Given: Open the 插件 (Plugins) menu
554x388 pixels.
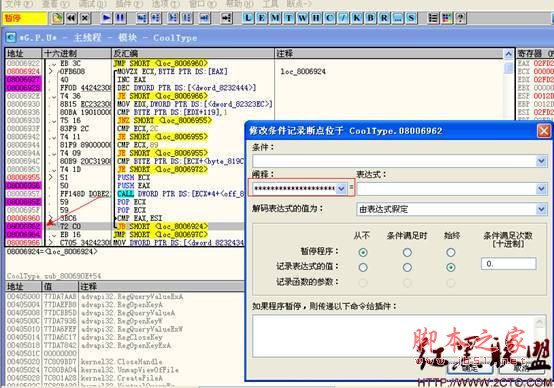Looking at the screenshot, I should coord(129,4).
